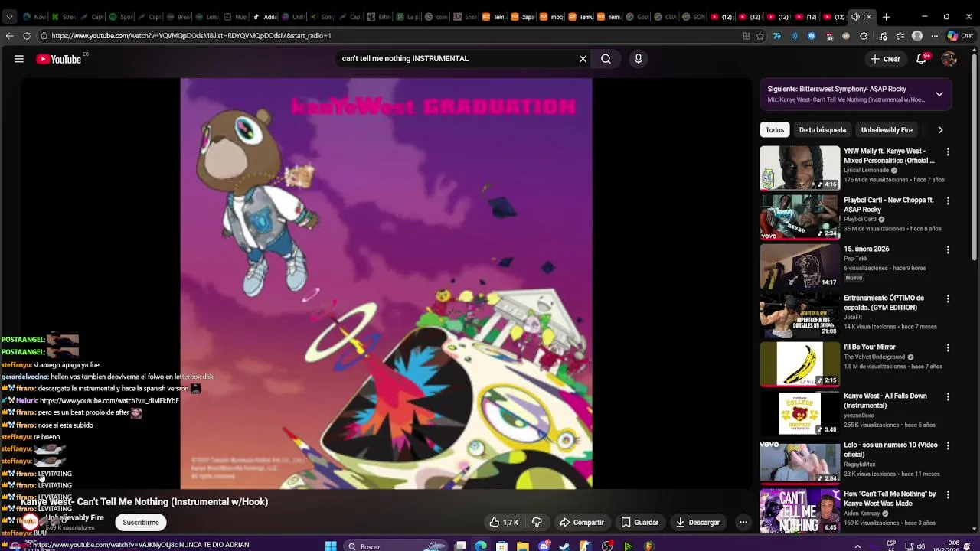Viewport: 980px width, 551px height.
Task: Open the Shazam extension icon
Action: point(812,36)
